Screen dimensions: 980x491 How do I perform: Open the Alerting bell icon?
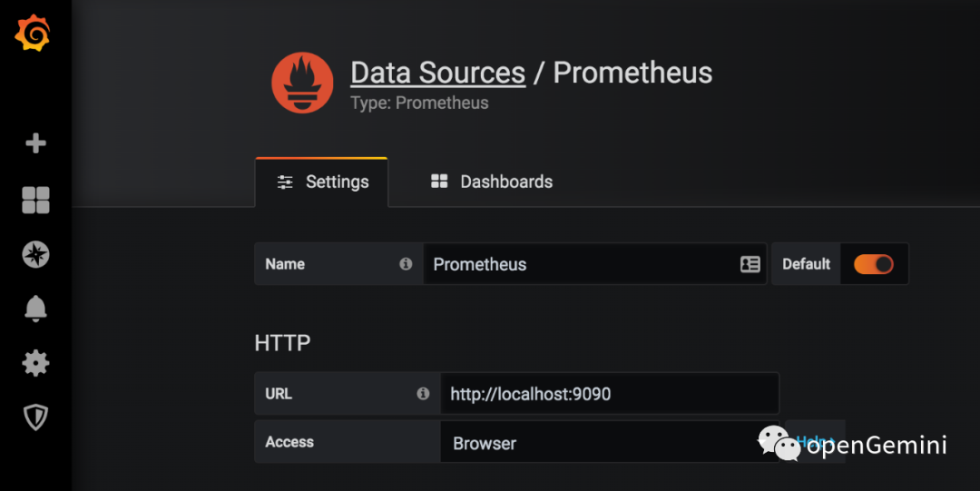[35, 309]
